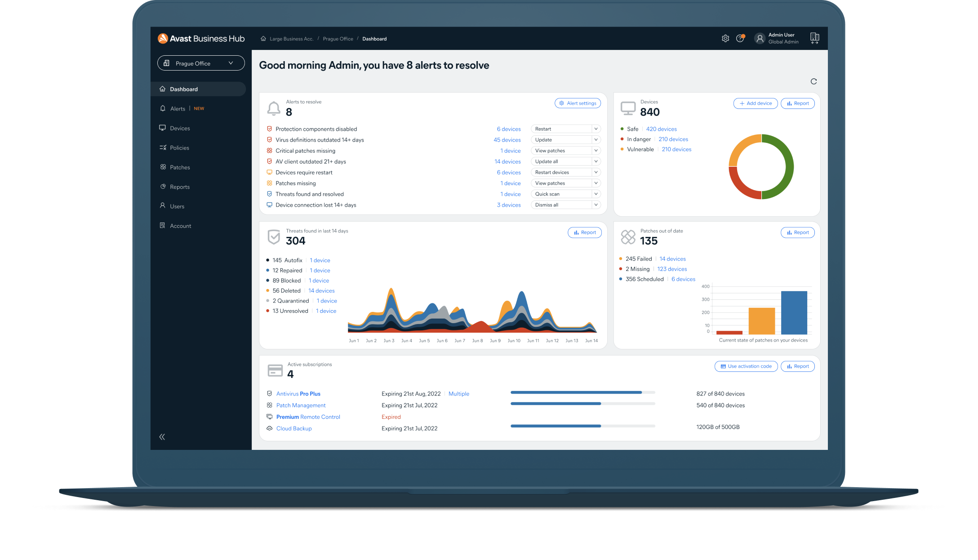Screen dimensions: 978x560
Task: Click the Use activation code button
Action: pos(744,366)
